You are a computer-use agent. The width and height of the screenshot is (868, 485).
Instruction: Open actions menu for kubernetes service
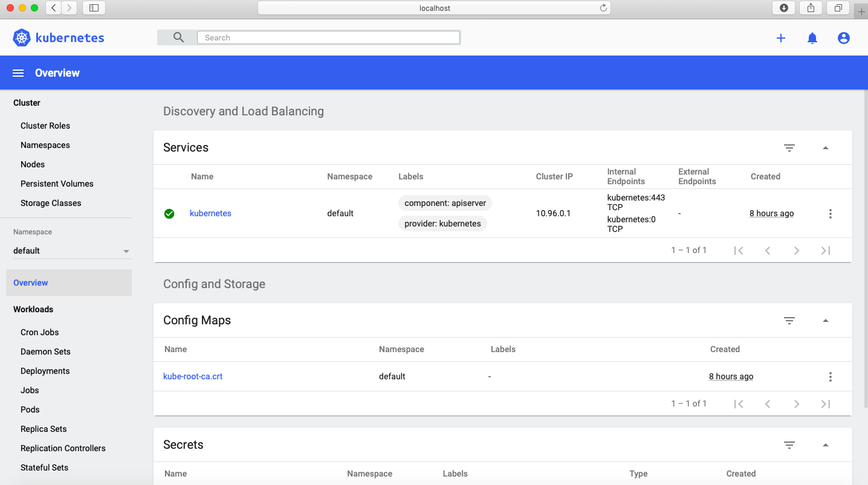coord(831,214)
